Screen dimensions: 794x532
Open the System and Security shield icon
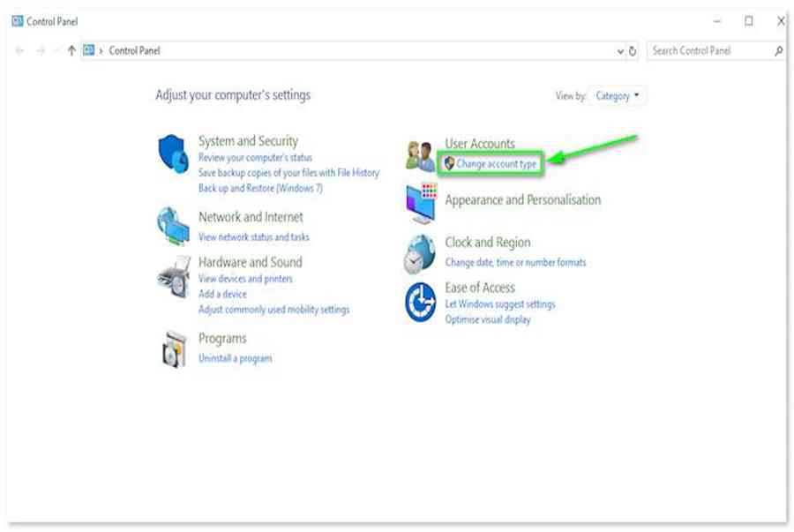pyautogui.click(x=173, y=154)
